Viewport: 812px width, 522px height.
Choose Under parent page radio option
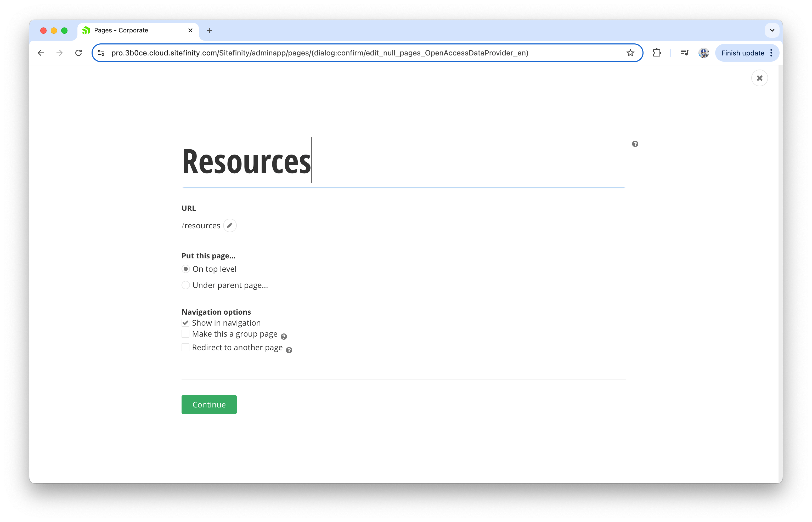185,285
